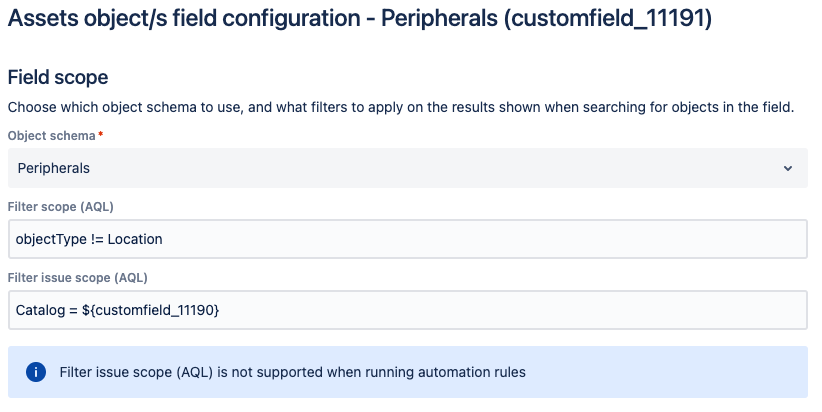Image resolution: width=822 pixels, height=412 pixels.
Task: Click the Filter issue scope (AQL) label
Action: click(78, 278)
